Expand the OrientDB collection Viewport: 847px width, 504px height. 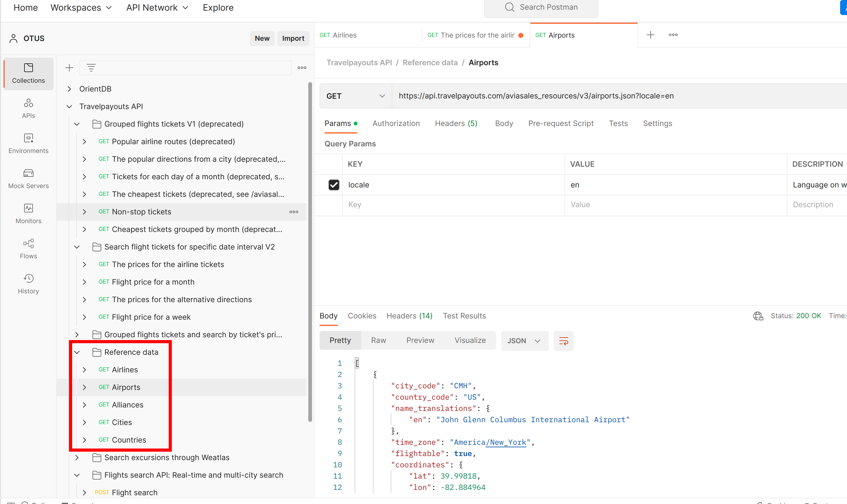point(69,89)
